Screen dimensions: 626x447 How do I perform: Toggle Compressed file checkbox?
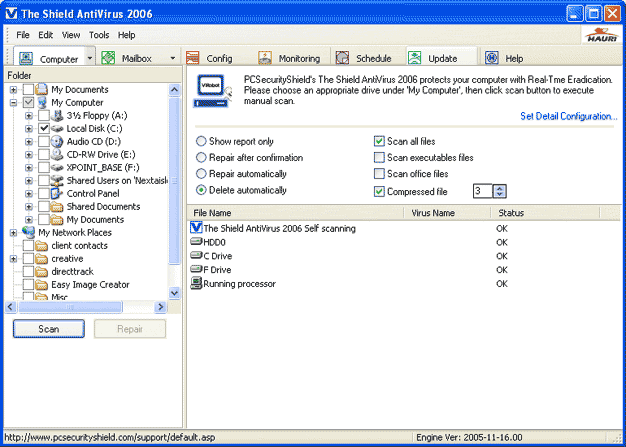[x=379, y=192]
